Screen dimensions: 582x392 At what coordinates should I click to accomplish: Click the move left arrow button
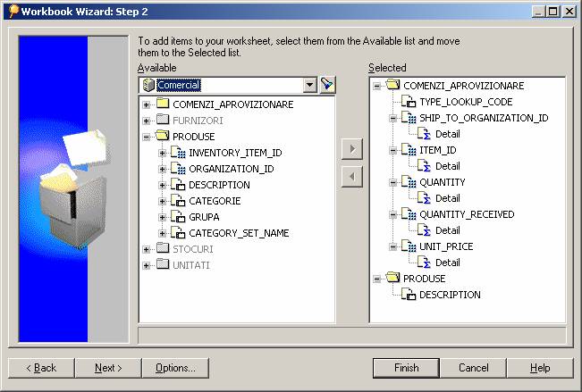352,176
